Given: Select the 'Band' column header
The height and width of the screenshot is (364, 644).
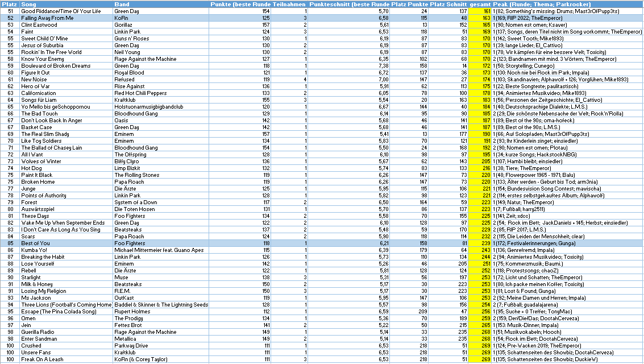Looking at the screenshot, I should (x=161, y=4).
